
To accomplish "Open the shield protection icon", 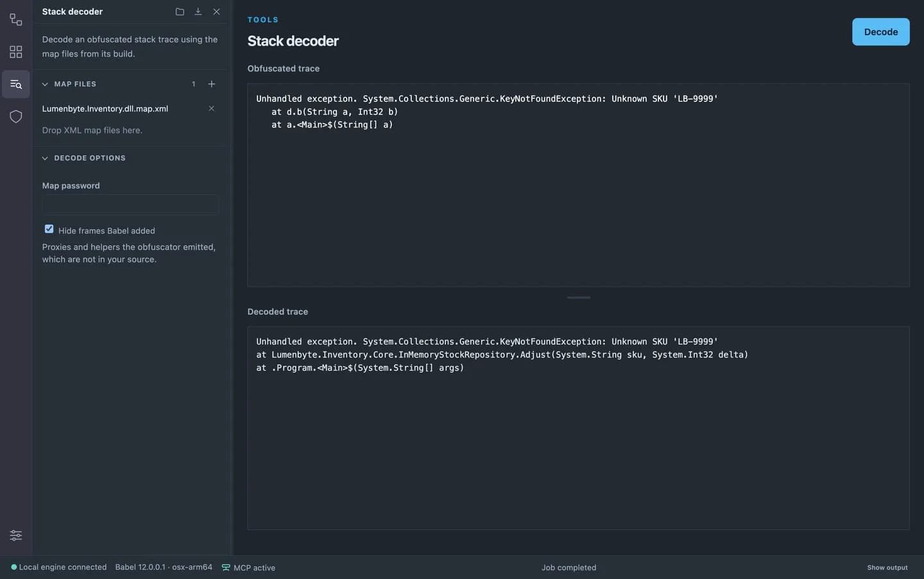I will (x=16, y=116).
